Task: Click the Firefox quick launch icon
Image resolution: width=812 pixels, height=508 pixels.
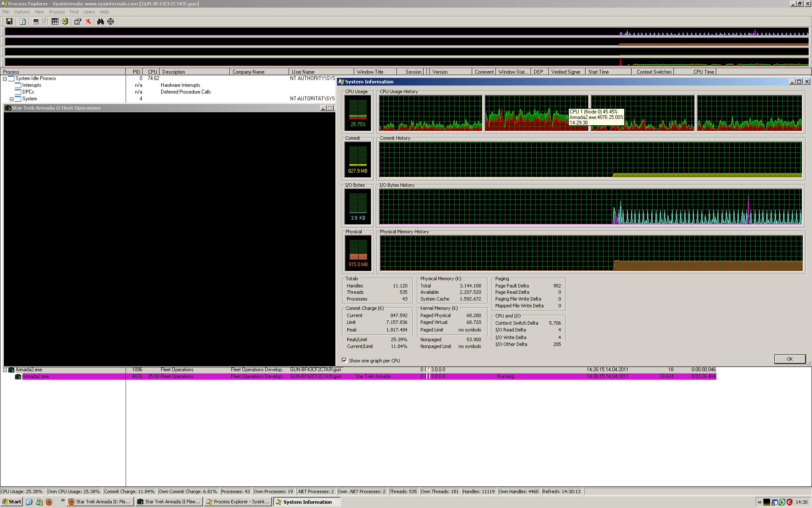Action: [x=49, y=502]
